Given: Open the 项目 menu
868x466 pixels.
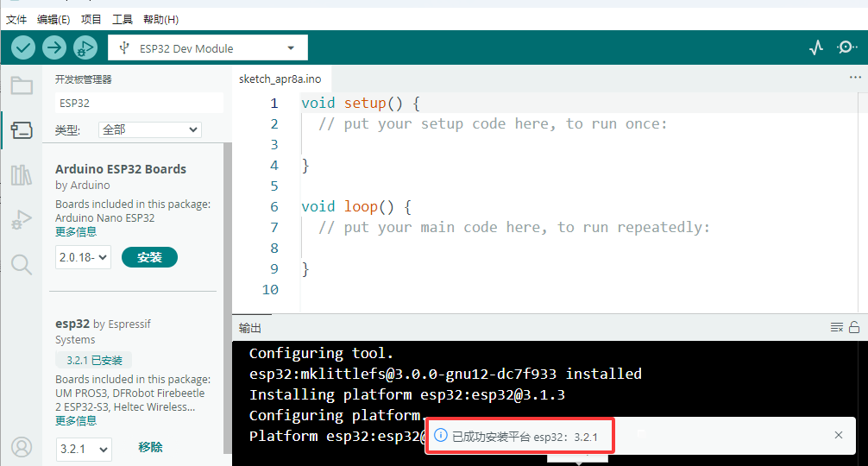Looking at the screenshot, I should 91,19.
